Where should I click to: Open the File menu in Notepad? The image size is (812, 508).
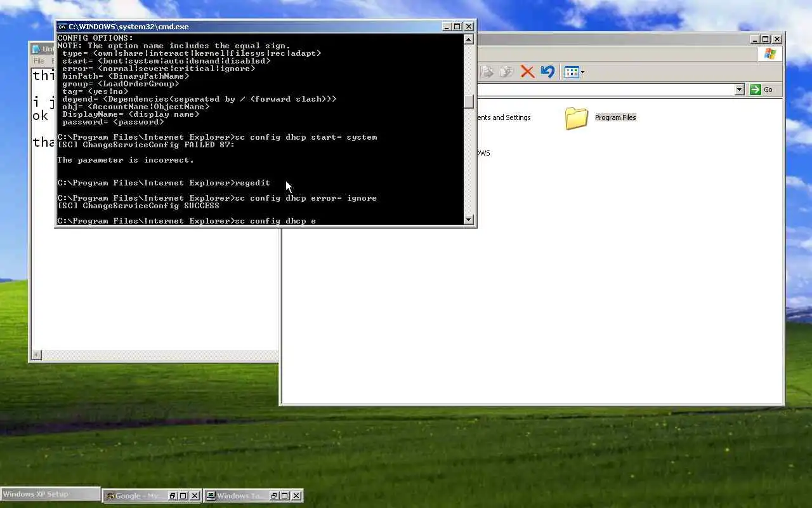(39, 61)
